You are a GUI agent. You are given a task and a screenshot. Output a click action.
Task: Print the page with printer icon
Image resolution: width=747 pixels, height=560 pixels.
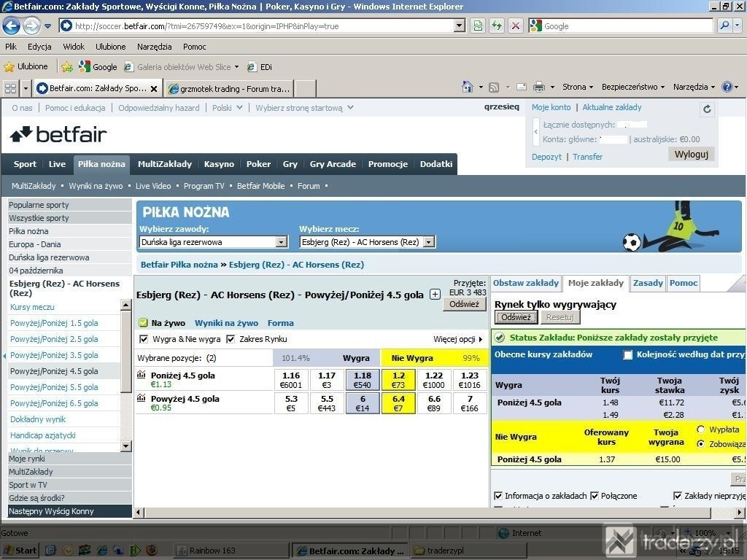(x=539, y=87)
